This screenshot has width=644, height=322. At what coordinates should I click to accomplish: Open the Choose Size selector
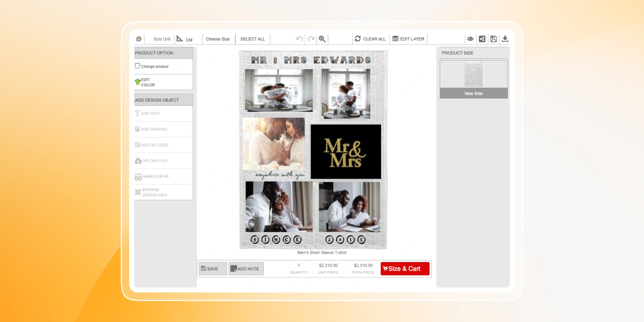coord(218,39)
